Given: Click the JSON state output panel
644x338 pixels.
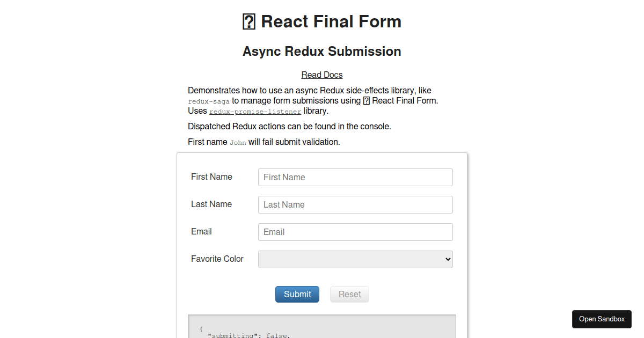Looking at the screenshot, I should 322,326.
